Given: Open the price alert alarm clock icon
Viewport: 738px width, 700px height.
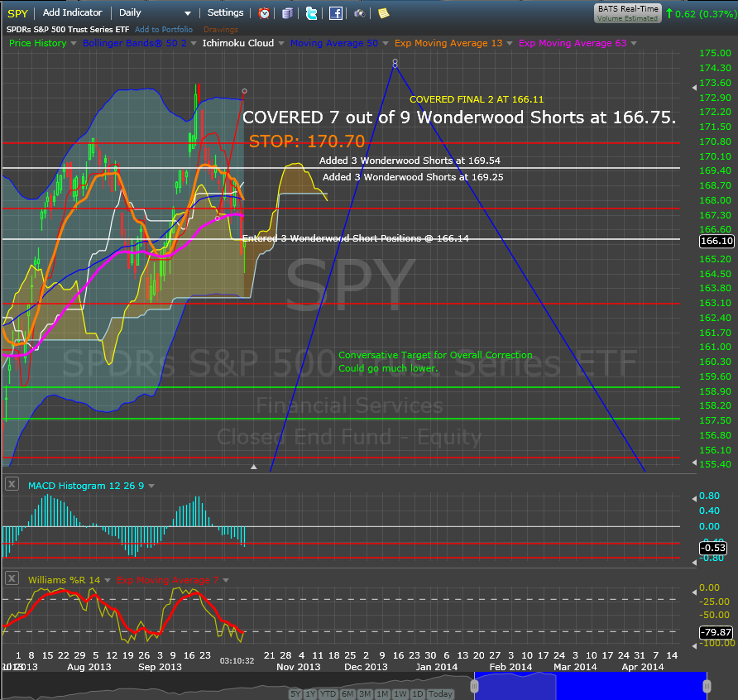Looking at the screenshot, I should [264, 13].
